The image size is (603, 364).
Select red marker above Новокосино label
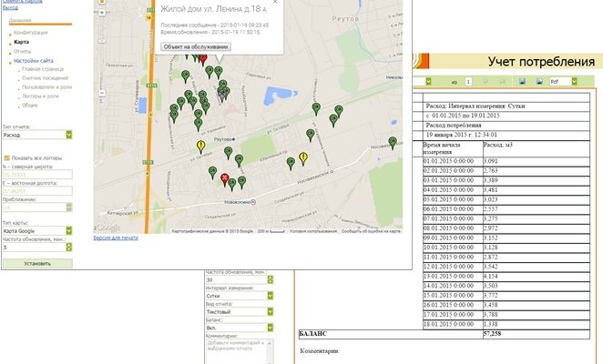coord(225,179)
